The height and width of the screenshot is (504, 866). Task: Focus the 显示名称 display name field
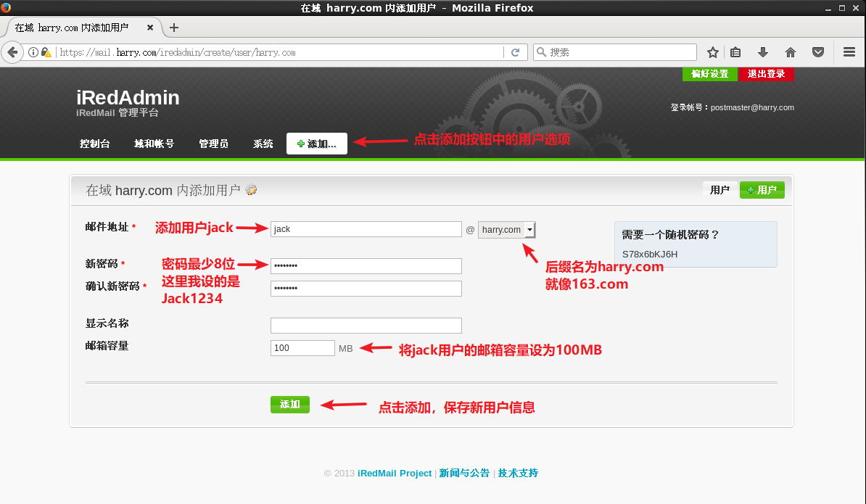(366, 326)
